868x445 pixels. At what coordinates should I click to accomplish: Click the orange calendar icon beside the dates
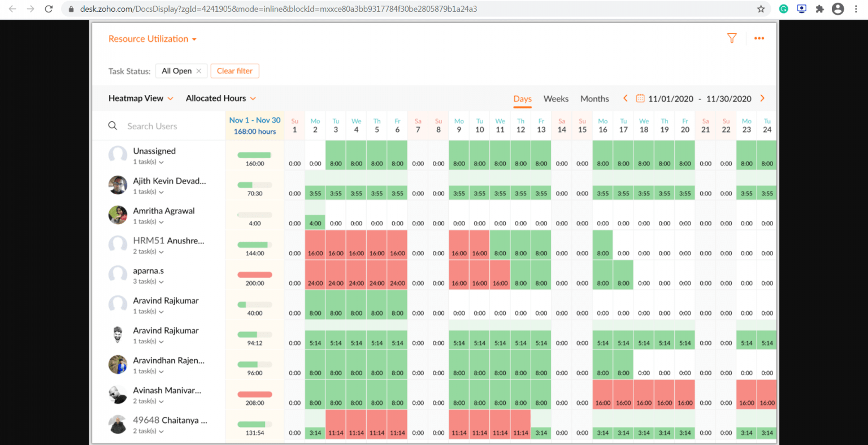(x=640, y=98)
